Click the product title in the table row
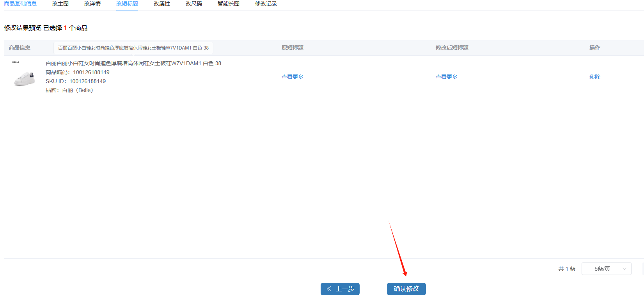This screenshot has width=644, height=298. [x=133, y=63]
